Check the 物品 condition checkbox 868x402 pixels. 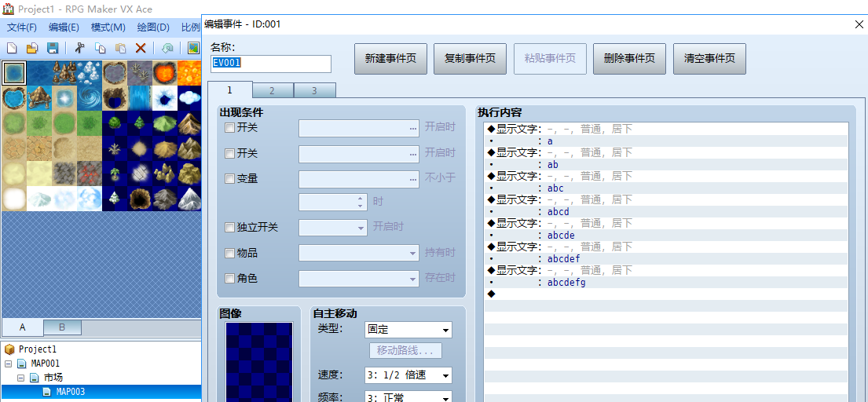(x=229, y=254)
